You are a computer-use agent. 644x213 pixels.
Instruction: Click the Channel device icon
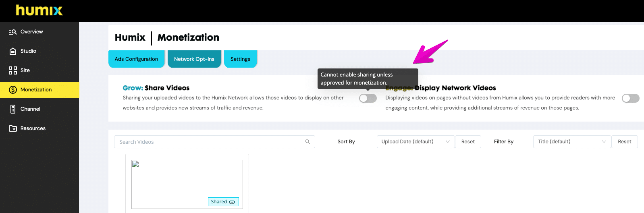coord(13,109)
